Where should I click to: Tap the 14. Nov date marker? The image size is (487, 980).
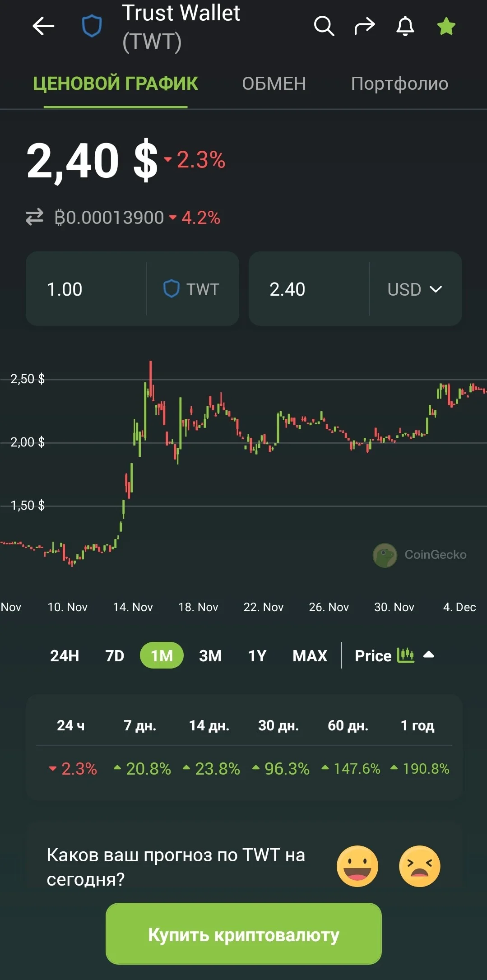[133, 607]
